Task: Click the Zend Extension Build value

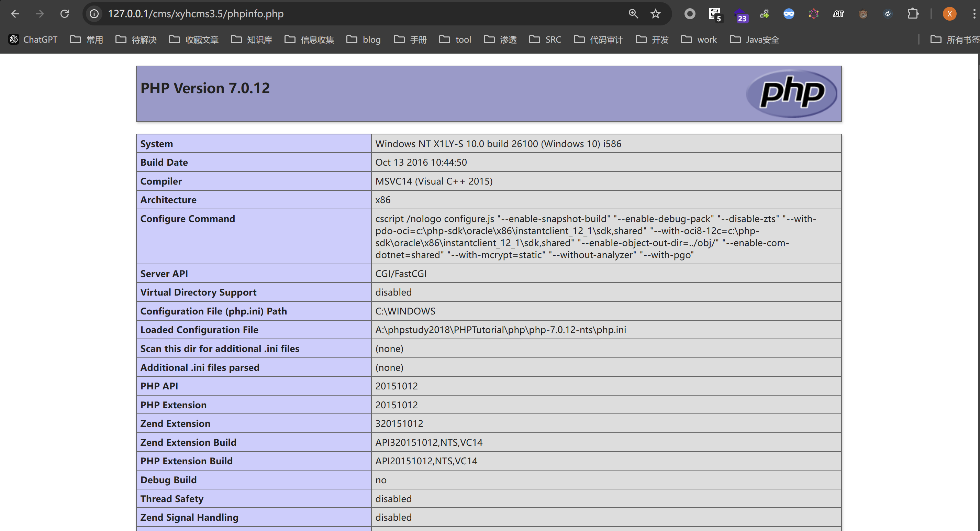Action: click(429, 443)
